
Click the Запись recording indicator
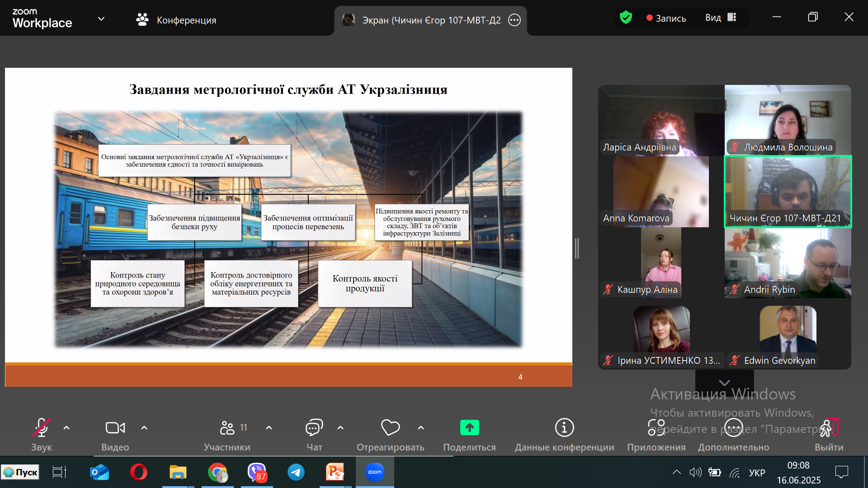666,18
